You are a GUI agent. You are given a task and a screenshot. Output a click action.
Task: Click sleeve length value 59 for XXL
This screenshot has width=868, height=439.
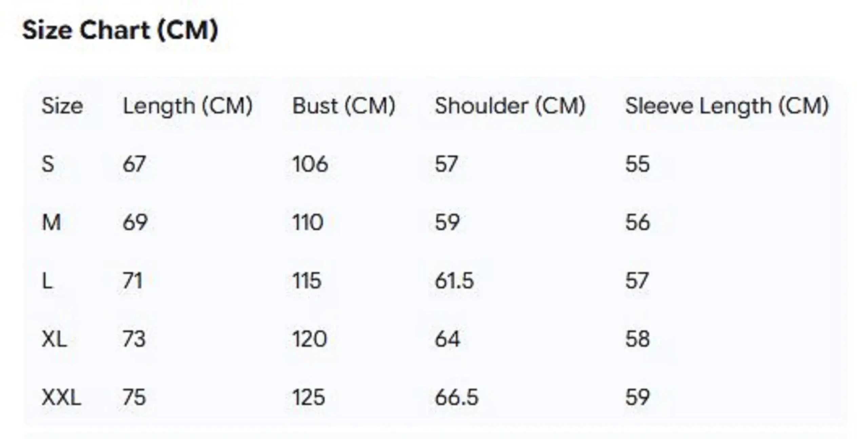click(x=637, y=397)
